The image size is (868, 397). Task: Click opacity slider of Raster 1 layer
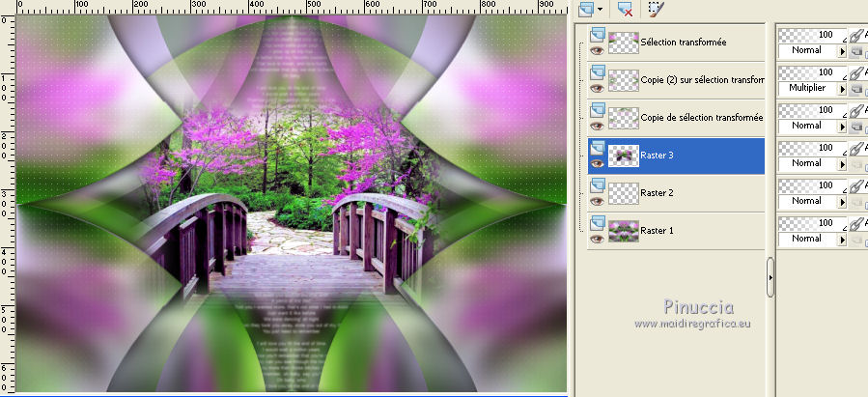click(813, 224)
